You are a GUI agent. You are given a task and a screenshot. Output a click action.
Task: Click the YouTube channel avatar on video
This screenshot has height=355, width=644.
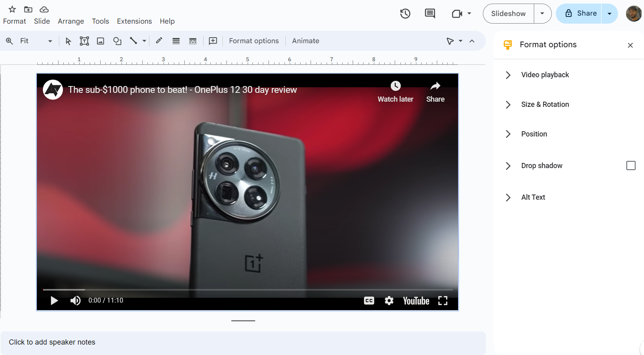pos(53,90)
